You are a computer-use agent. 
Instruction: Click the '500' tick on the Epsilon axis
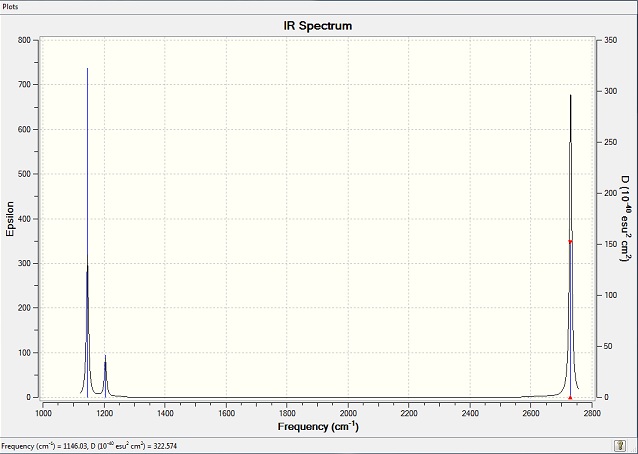24,174
